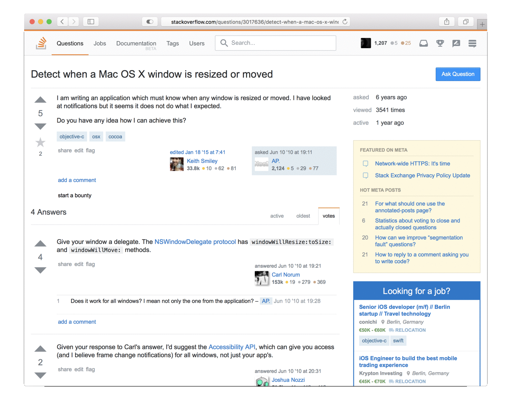Start a bounty on the question

(x=75, y=195)
